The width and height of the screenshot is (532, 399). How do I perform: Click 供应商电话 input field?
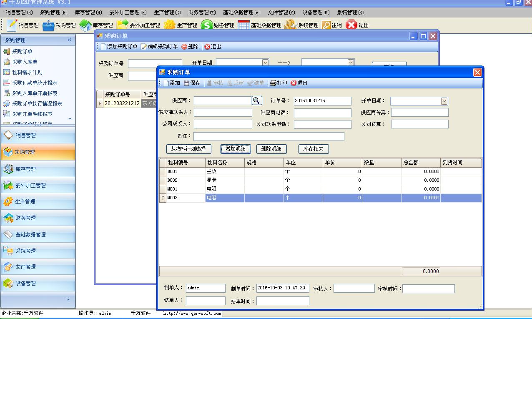point(322,113)
